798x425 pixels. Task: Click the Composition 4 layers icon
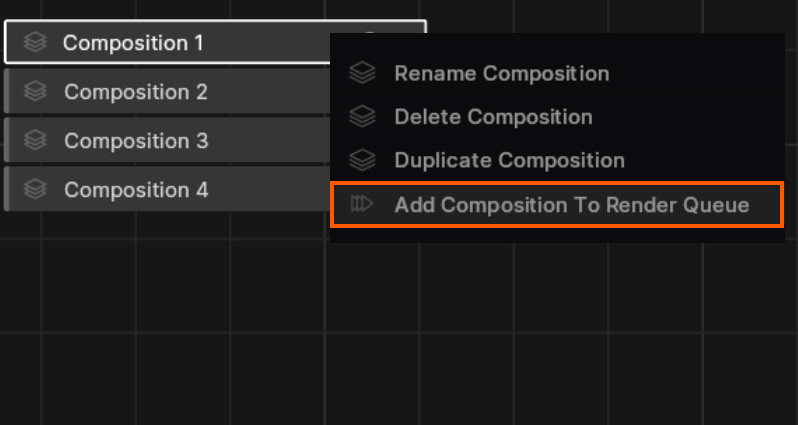[35, 189]
